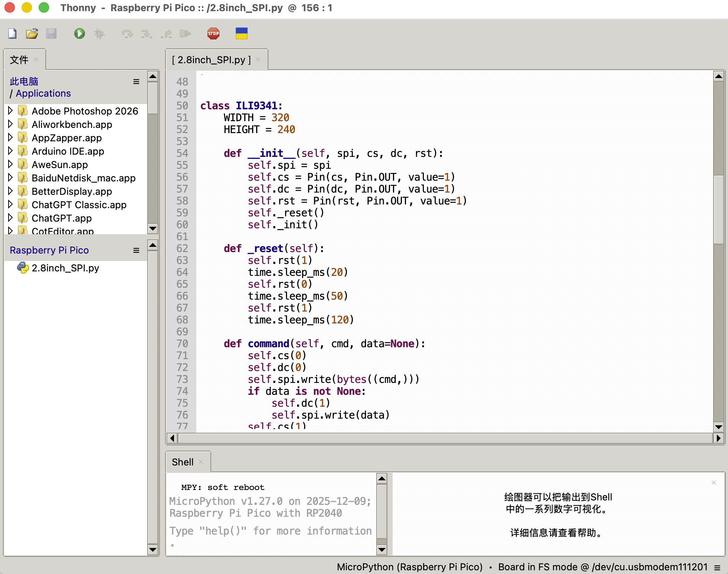728x574 pixels.
Task: Click the editor horizontal scrollbar right arrow
Action: pos(719,438)
